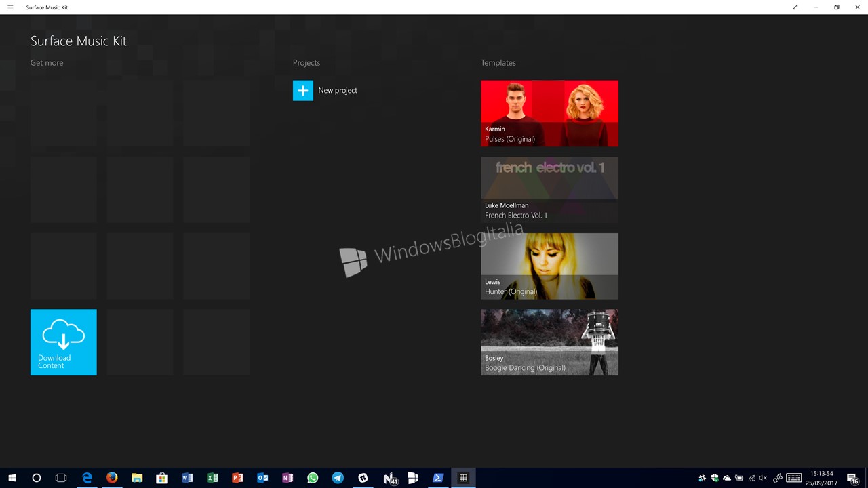Click the muted volume tray icon

(764, 478)
